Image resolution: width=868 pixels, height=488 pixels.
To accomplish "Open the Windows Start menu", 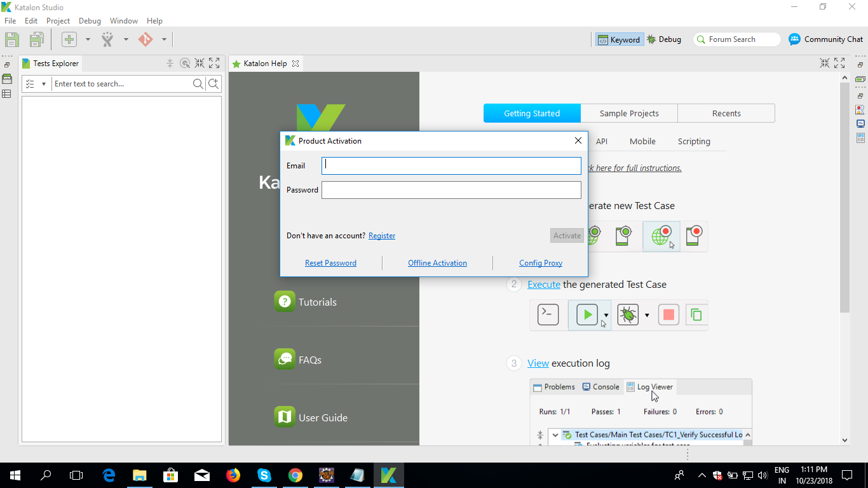I will coord(15,475).
